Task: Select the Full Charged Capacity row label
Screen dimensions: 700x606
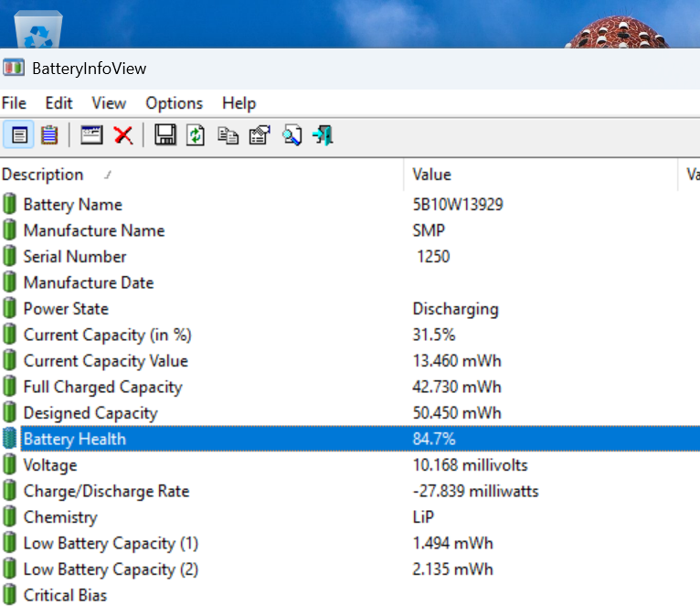Action: tap(102, 387)
